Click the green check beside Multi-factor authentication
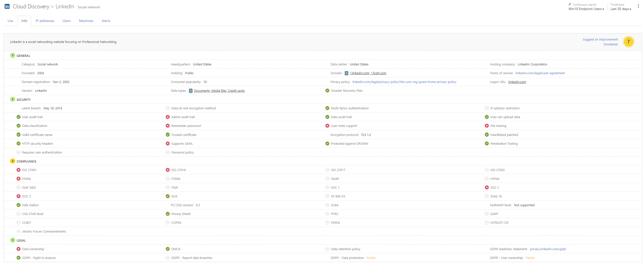 click(327, 108)
